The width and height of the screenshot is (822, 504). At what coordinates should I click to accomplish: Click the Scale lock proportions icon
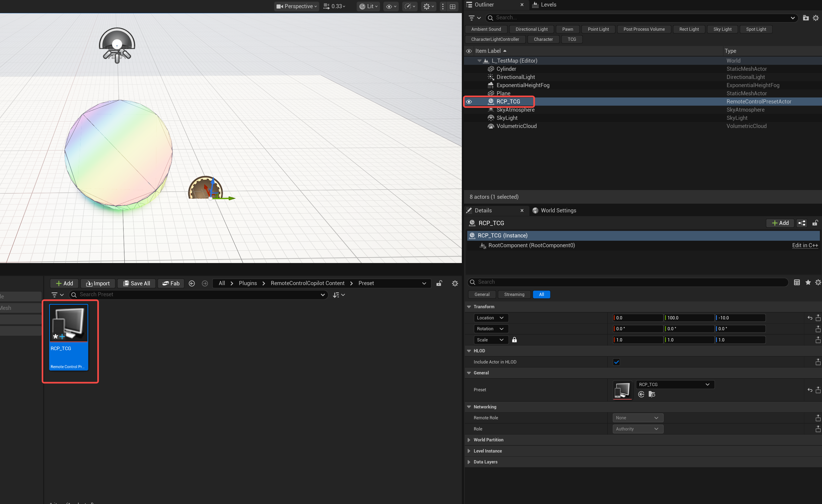pyautogui.click(x=514, y=340)
